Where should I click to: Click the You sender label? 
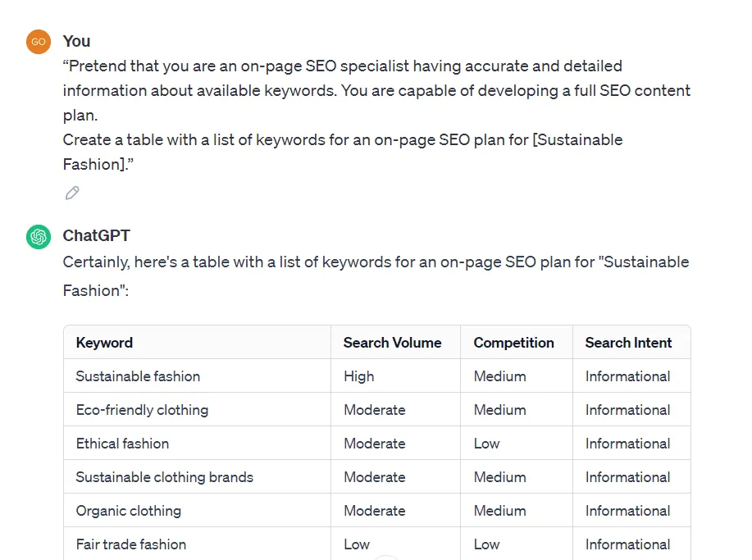coord(76,41)
